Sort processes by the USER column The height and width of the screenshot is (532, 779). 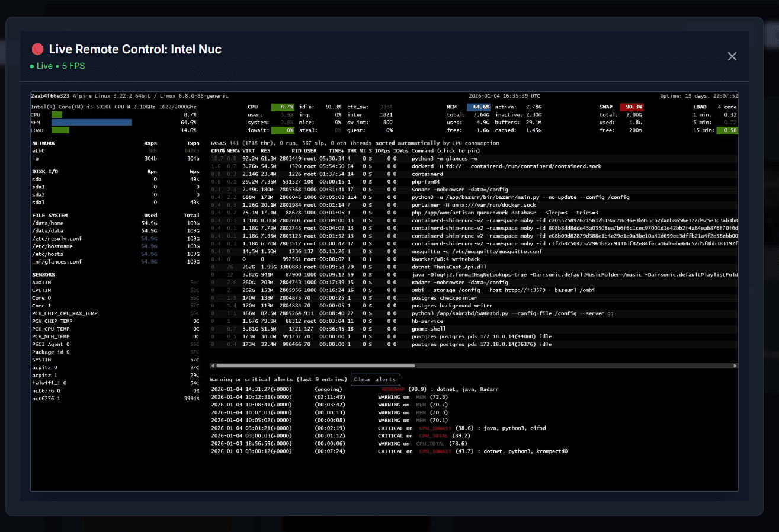(x=309, y=150)
